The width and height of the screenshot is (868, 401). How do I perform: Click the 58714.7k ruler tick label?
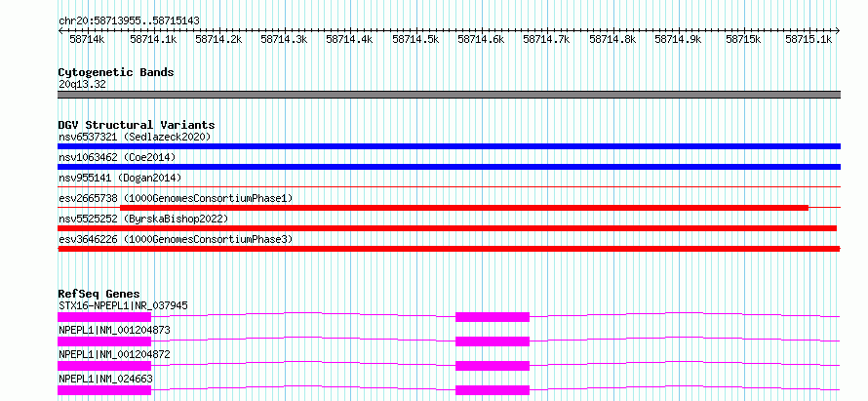(546, 39)
